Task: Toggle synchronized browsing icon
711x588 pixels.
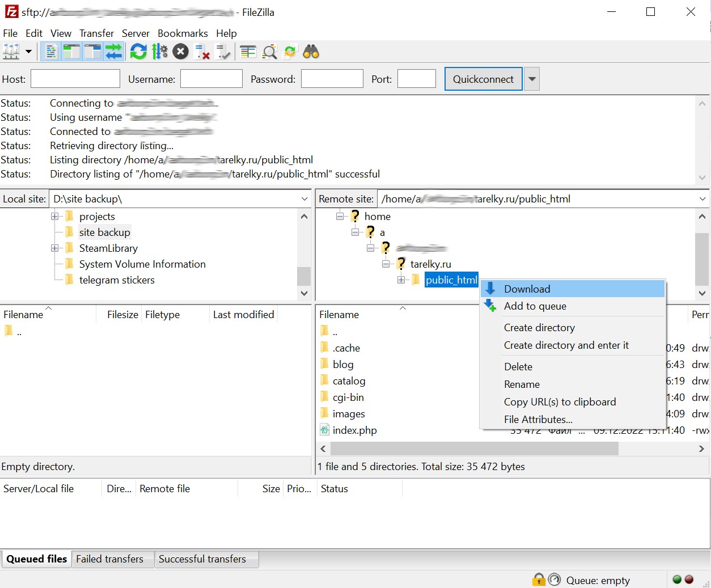Action: (x=290, y=52)
